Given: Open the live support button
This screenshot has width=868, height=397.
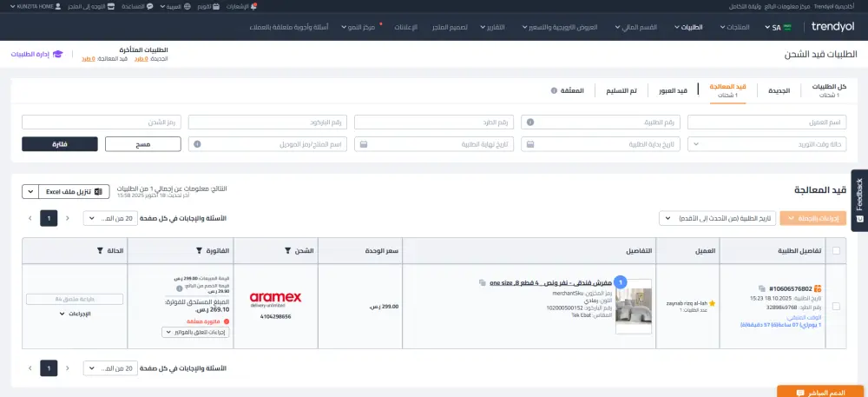Looking at the screenshot, I should pos(820,392).
